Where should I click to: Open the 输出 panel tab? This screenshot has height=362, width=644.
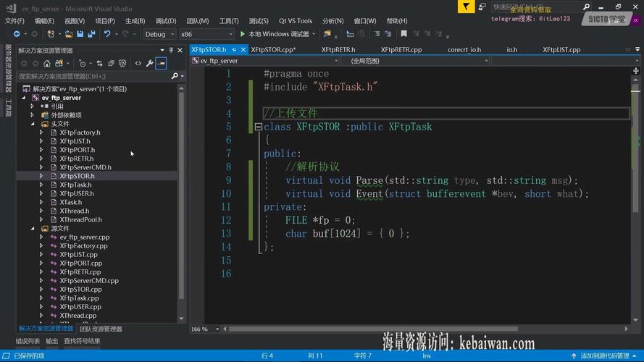(51, 341)
